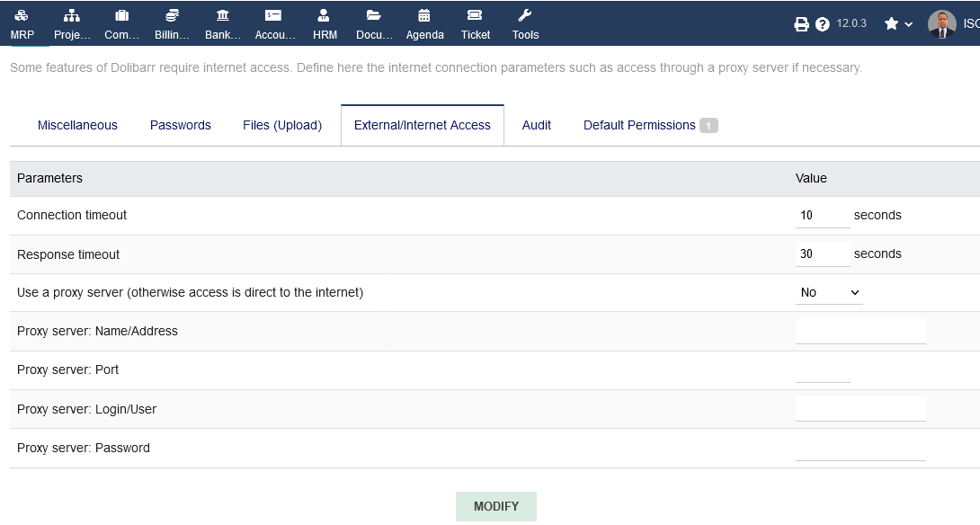Open the Tools wrench icon

[x=525, y=15]
